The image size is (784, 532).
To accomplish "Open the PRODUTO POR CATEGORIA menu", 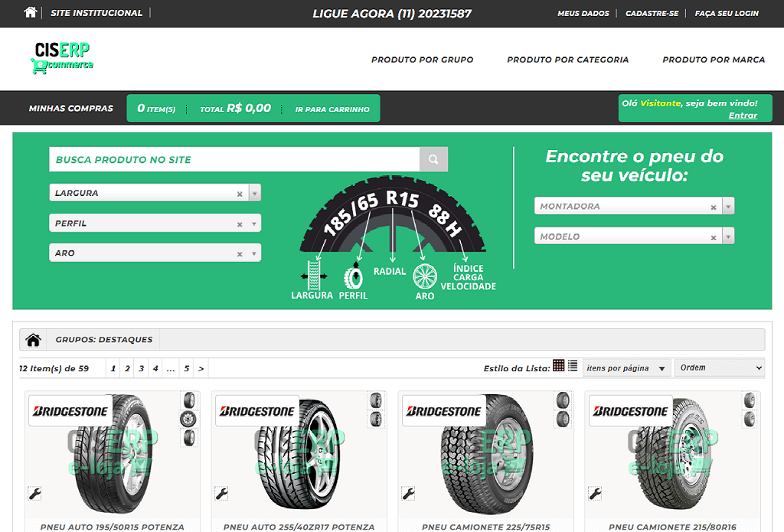I will click(567, 59).
